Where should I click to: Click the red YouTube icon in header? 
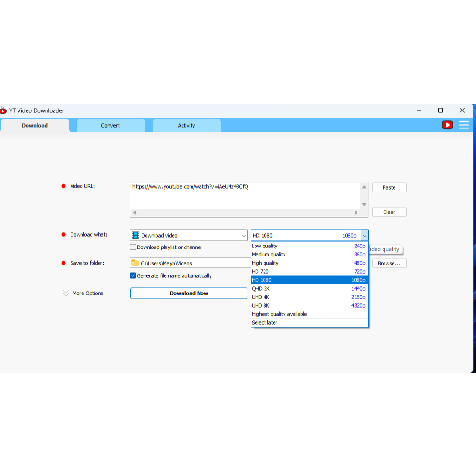coord(447,125)
